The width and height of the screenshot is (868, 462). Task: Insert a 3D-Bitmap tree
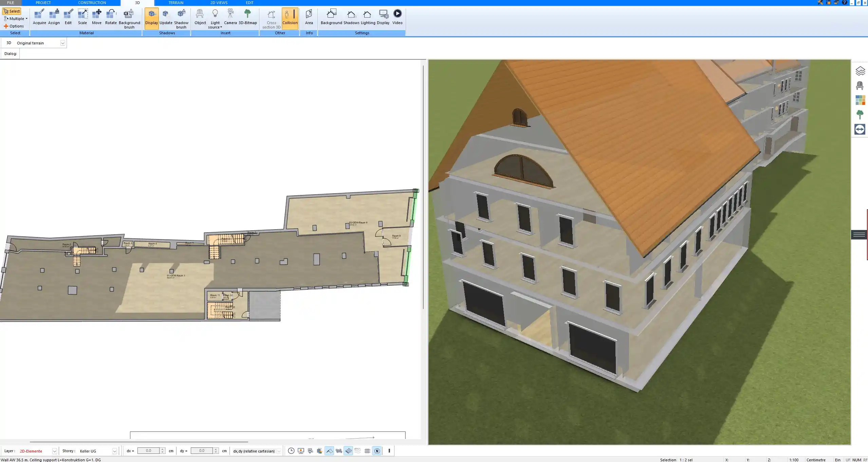tap(247, 17)
